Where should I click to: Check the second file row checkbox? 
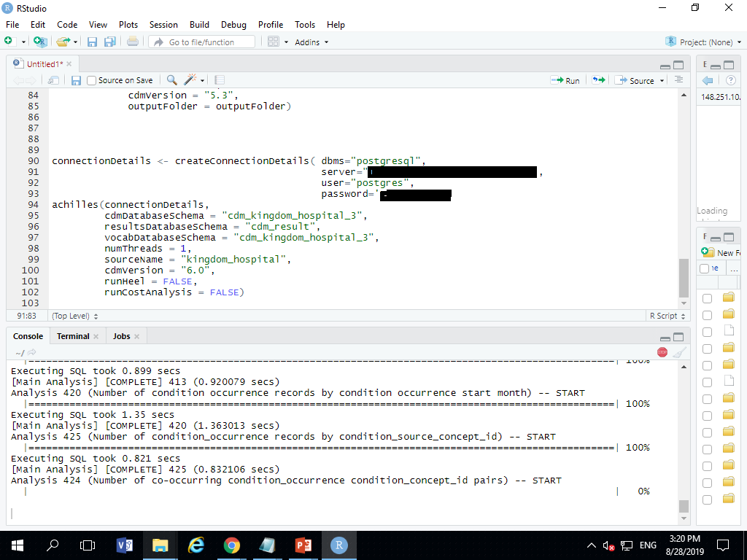pos(707,315)
